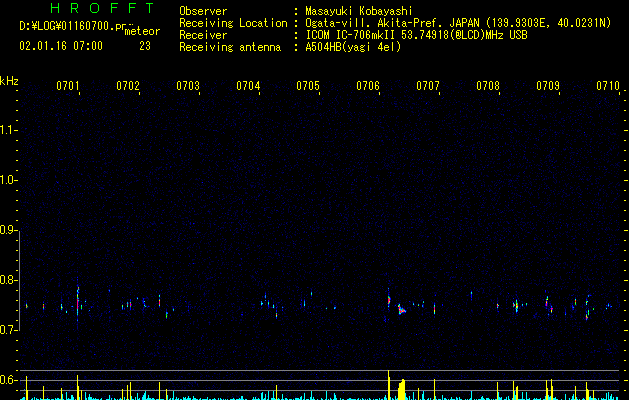The height and width of the screenshot is (400, 629).
Task: Click the date stamp 02.01.16 07:00
Action: 61,46
